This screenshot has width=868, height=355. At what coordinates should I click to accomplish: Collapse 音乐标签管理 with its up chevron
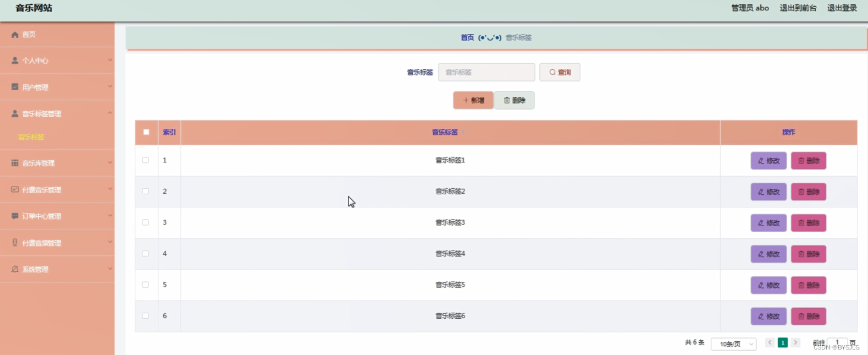coord(110,113)
